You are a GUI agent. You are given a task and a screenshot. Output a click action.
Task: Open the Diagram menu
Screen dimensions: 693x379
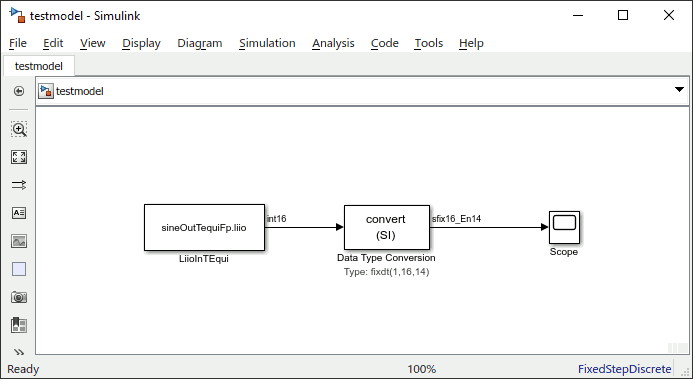pyautogui.click(x=200, y=43)
